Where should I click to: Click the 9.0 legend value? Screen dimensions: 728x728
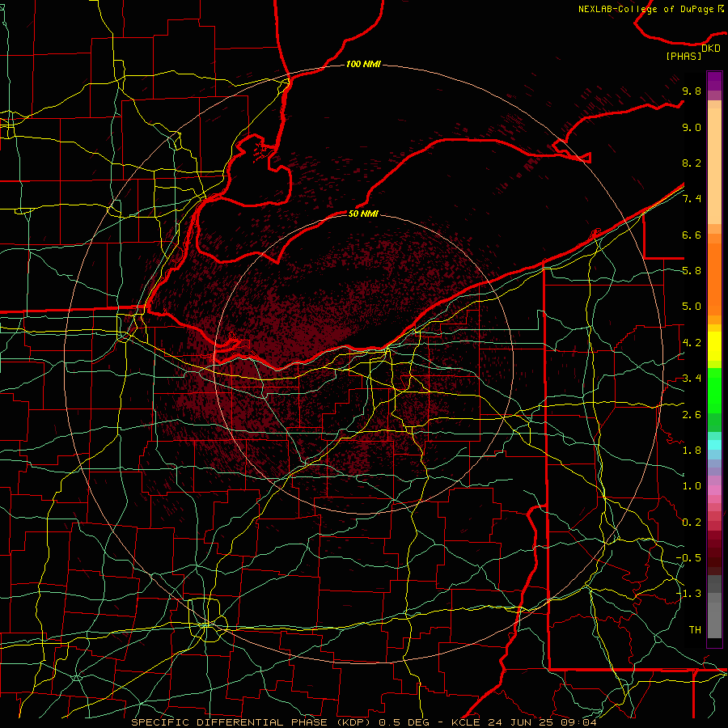pyautogui.click(x=692, y=127)
